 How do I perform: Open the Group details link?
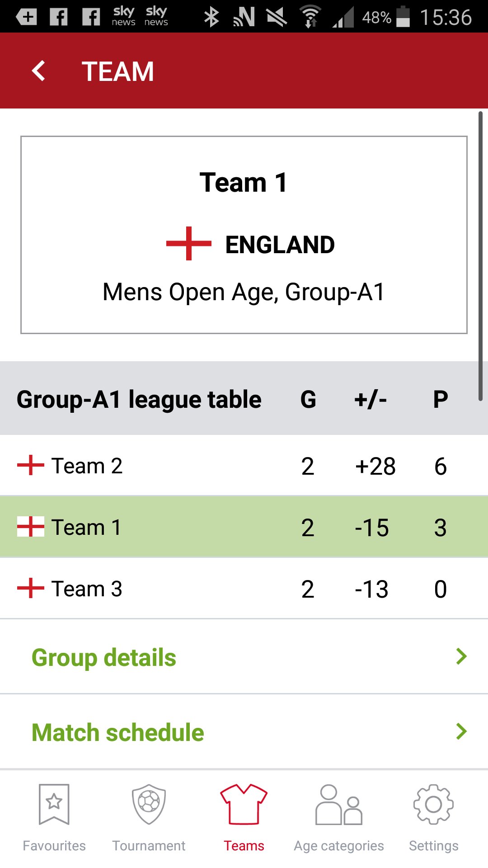tap(104, 657)
